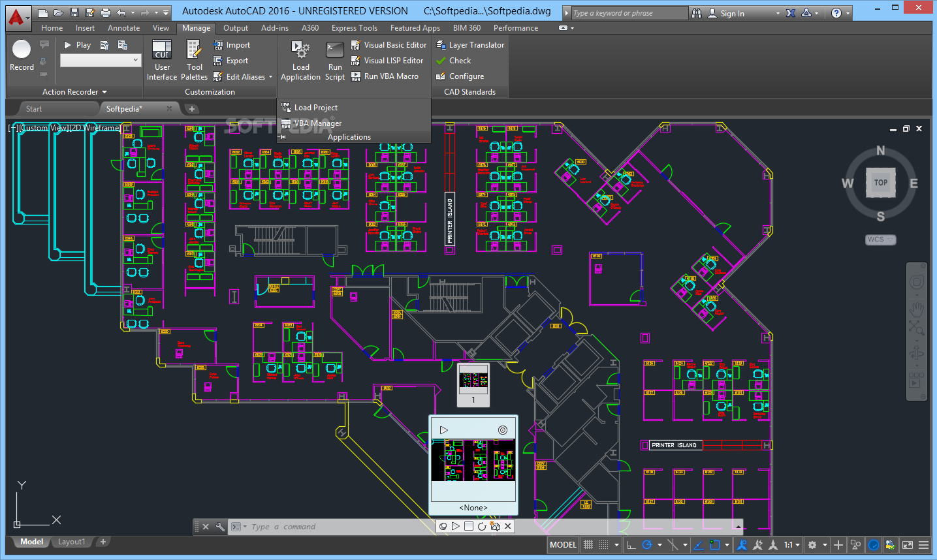Enable Ortho mode in the status bar
This screenshot has width=937, height=560.
tap(631, 544)
